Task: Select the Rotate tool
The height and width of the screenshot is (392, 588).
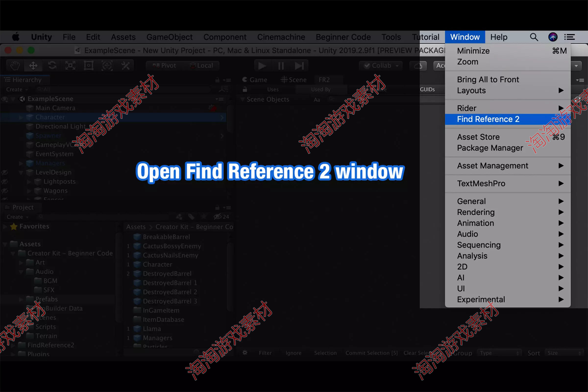Action: tap(52, 66)
